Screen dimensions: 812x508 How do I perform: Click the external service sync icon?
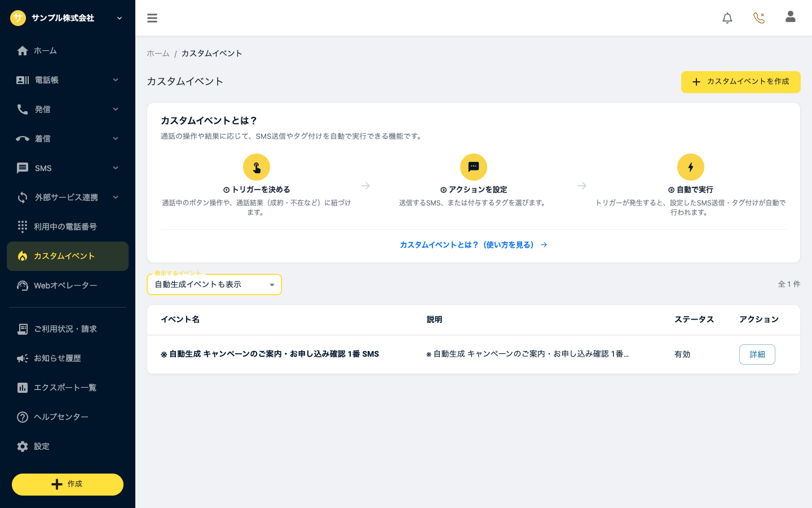[x=23, y=198]
